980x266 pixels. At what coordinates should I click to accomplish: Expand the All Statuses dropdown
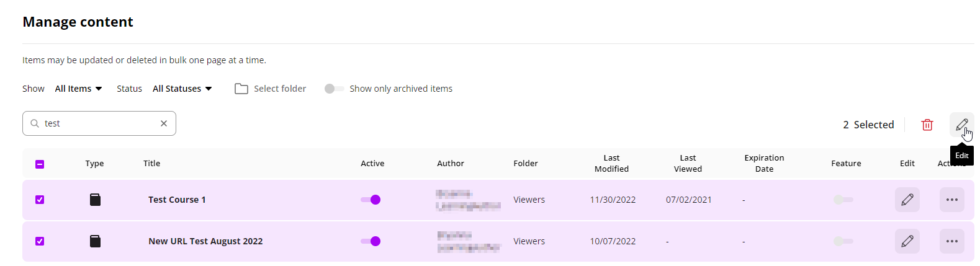(x=182, y=89)
